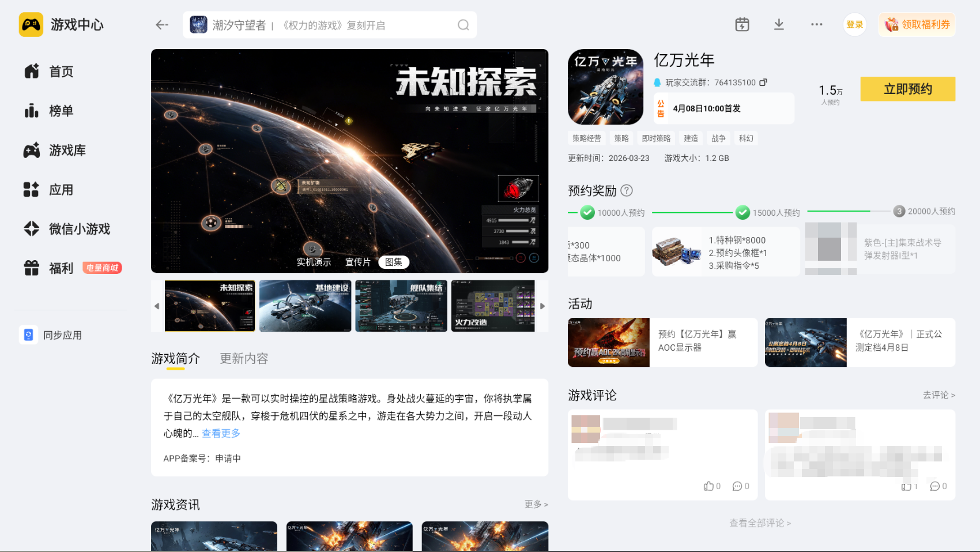Click the 立即预约 button
Screen dimensions: 980x552
click(908, 89)
